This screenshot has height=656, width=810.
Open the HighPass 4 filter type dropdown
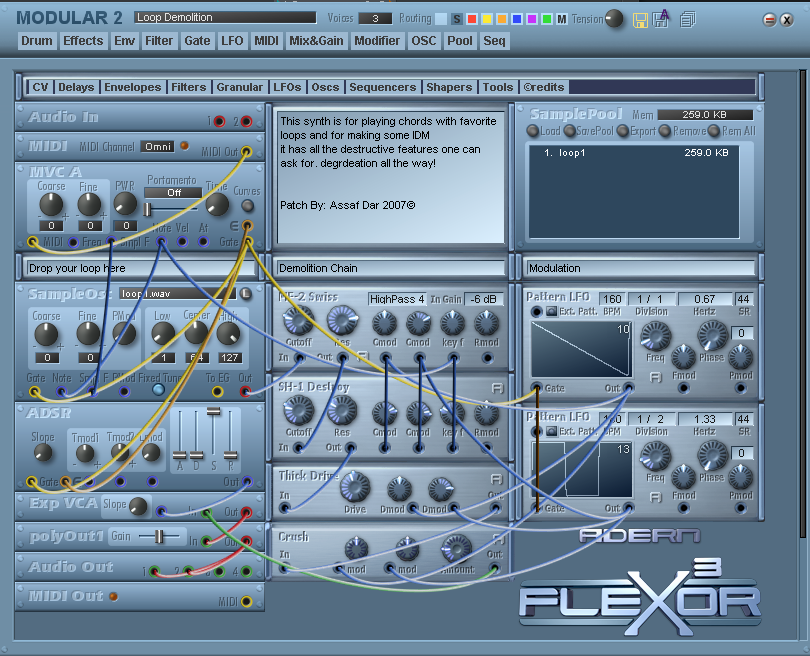click(397, 299)
